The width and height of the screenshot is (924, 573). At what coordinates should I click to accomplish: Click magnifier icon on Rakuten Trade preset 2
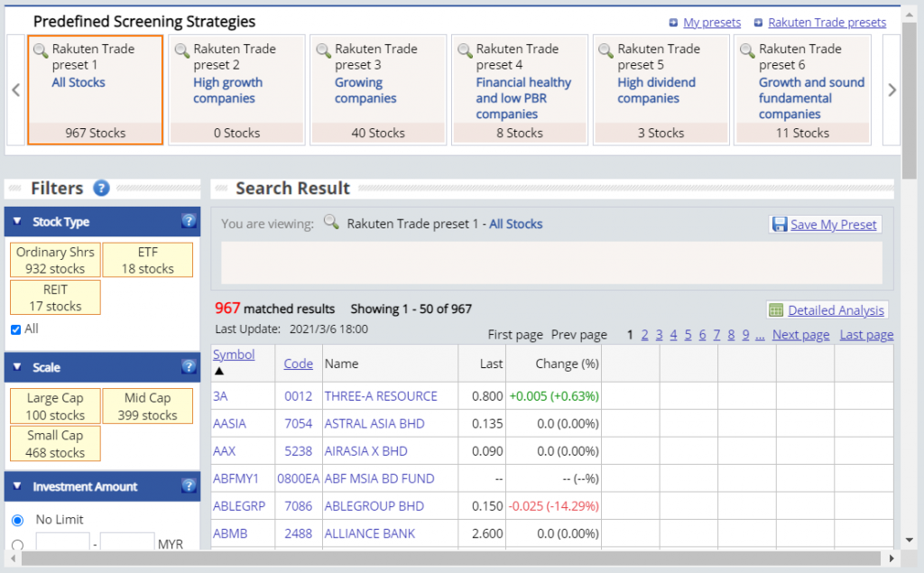pyautogui.click(x=182, y=51)
